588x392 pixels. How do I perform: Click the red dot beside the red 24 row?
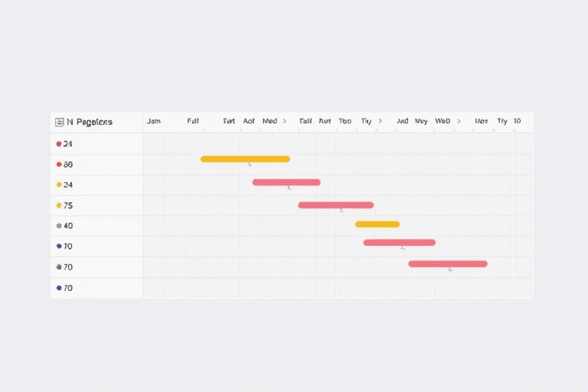[59, 144]
